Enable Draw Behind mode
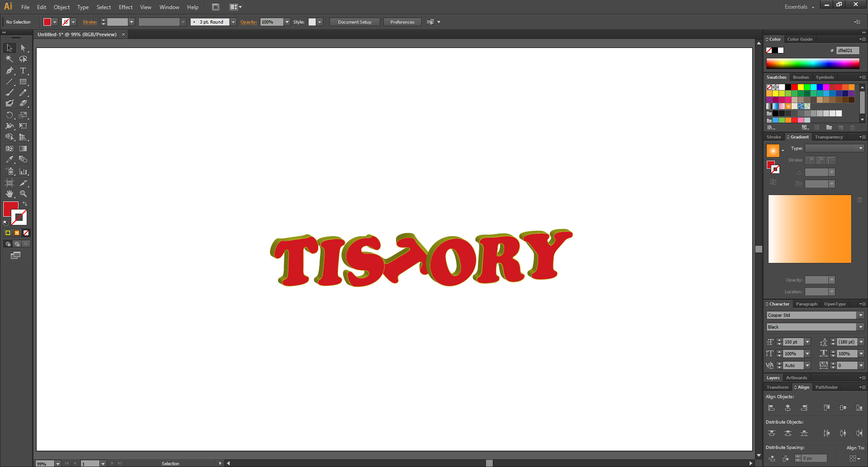 pos(17,244)
